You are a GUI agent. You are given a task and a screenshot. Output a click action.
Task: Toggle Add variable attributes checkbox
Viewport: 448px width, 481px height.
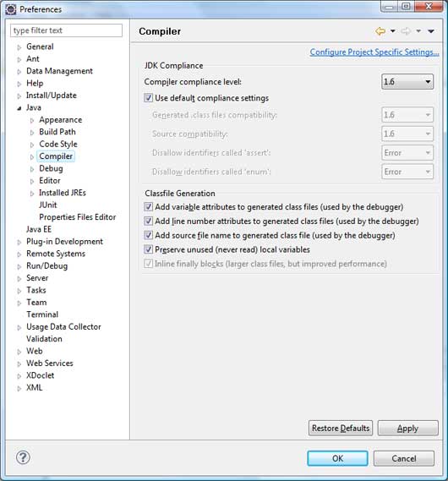pyautogui.click(x=149, y=207)
